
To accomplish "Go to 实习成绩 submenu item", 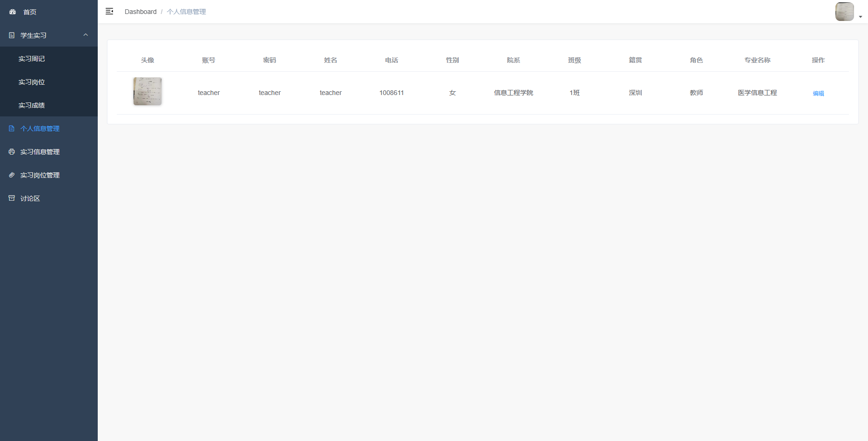I will pos(32,105).
